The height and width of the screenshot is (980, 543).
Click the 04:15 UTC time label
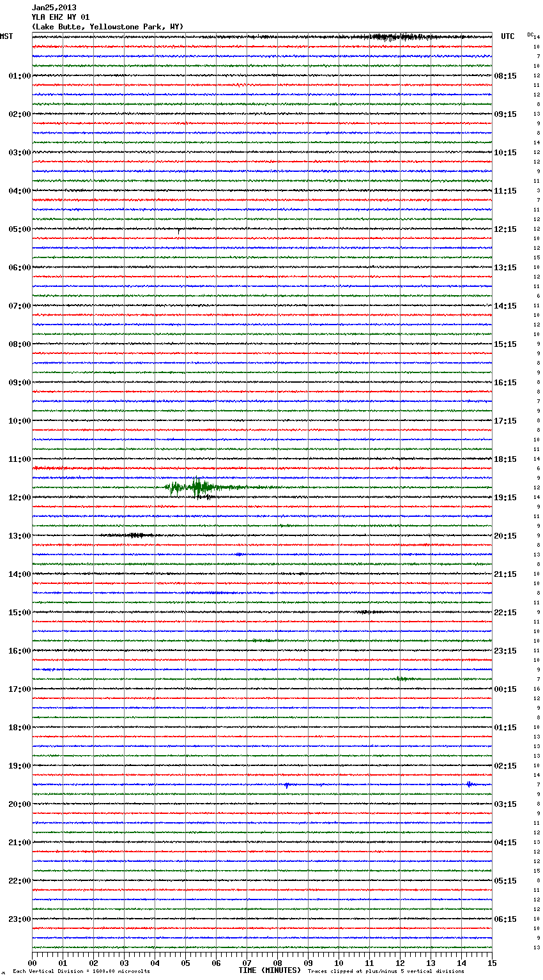point(505,843)
